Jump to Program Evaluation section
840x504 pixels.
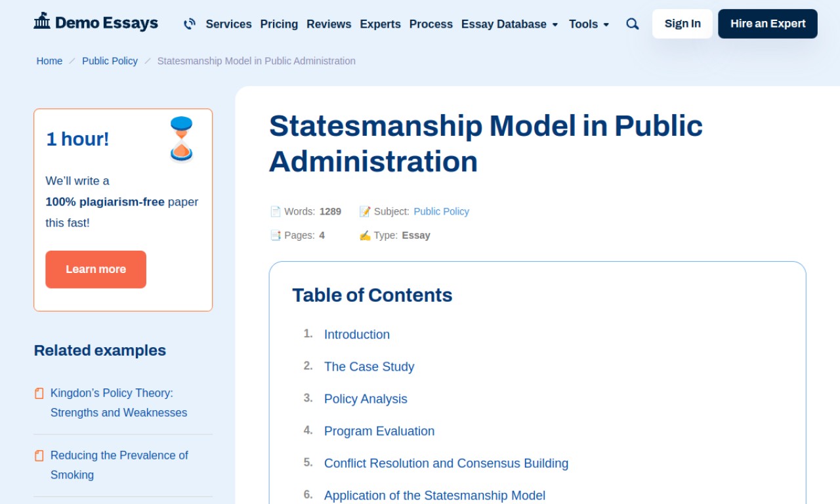point(379,431)
